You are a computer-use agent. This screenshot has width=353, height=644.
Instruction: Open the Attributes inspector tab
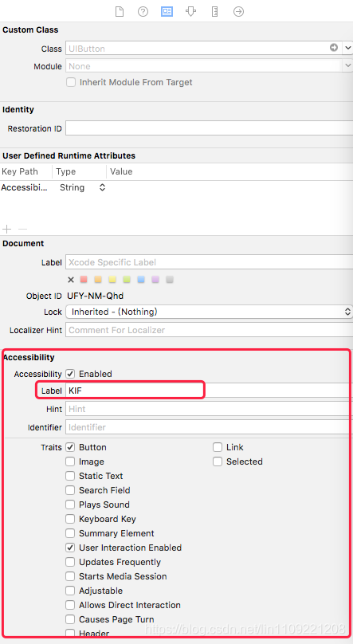190,11
